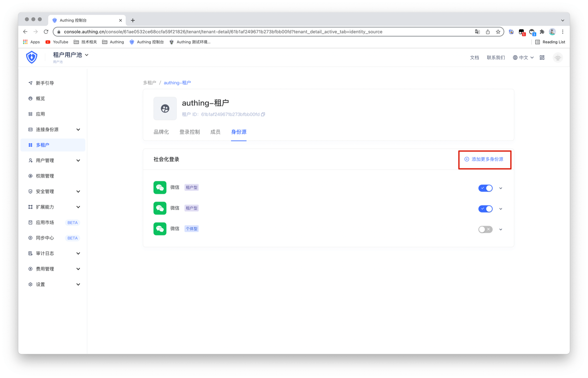Click the Authing shield logo

[32, 57]
